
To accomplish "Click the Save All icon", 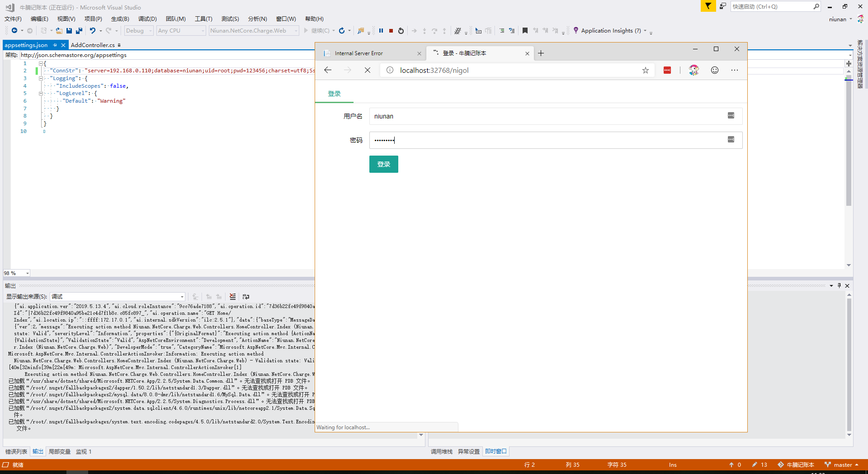I will (79, 31).
